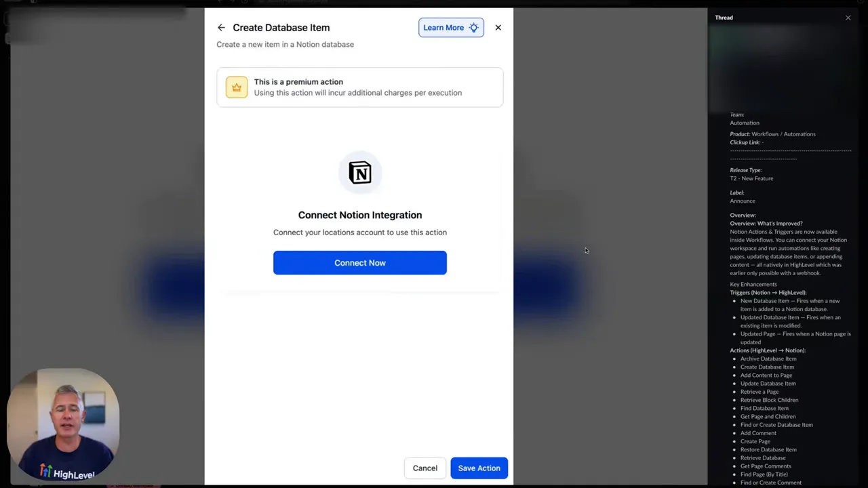868x488 pixels.
Task: Click the Archive Database Item list entry
Action: click(768, 359)
